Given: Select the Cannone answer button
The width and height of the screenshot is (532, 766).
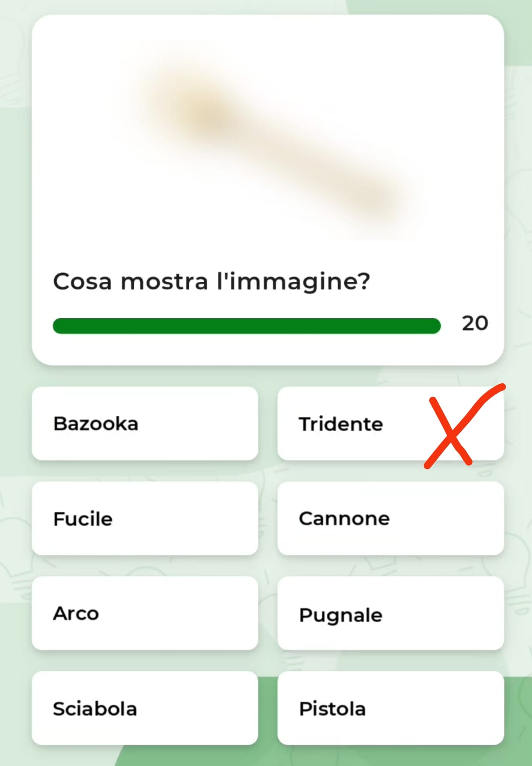Looking at the screenshot, I should coord(391,519).
